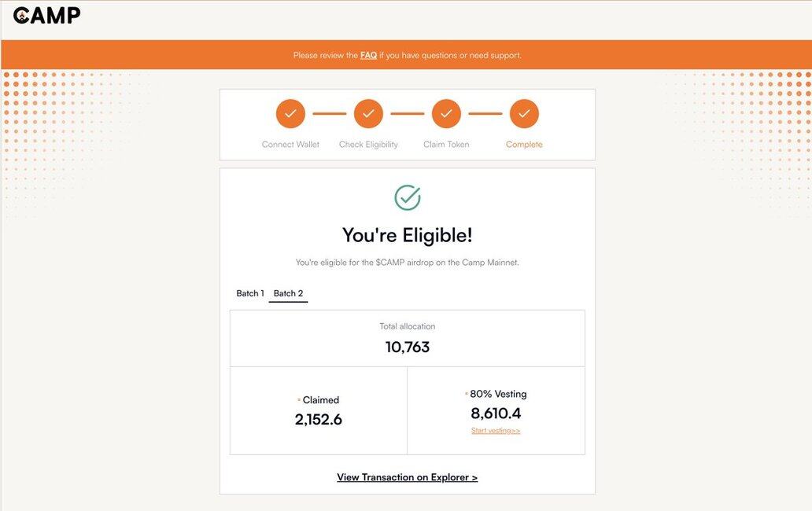Click the Connect Wallet step label

coord(290,145)
